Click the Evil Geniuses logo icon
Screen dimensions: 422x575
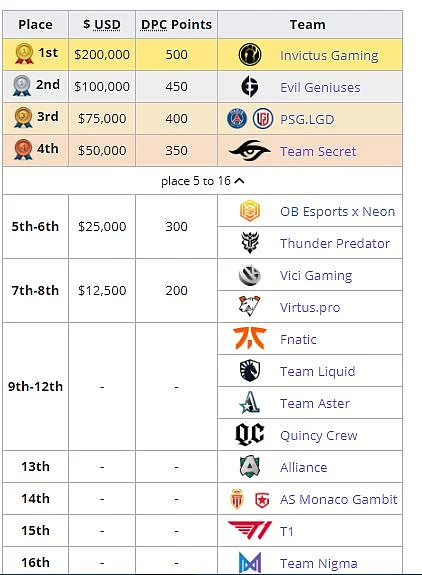[250, 87]
